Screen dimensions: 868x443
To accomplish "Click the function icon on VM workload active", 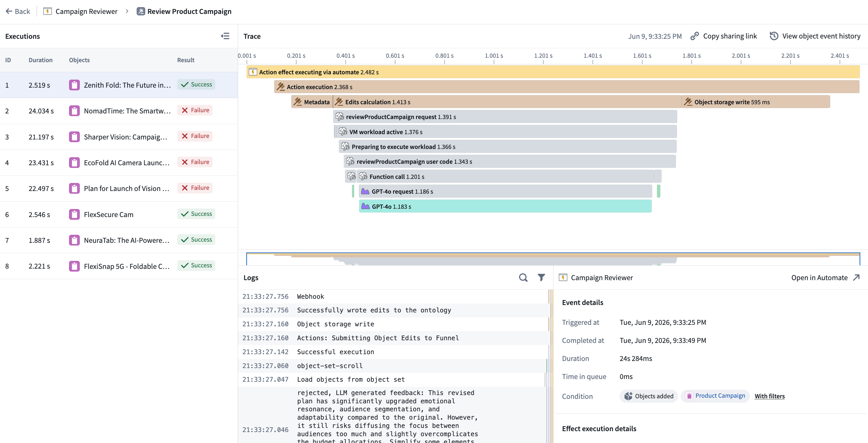I will (x=343, y=131).
